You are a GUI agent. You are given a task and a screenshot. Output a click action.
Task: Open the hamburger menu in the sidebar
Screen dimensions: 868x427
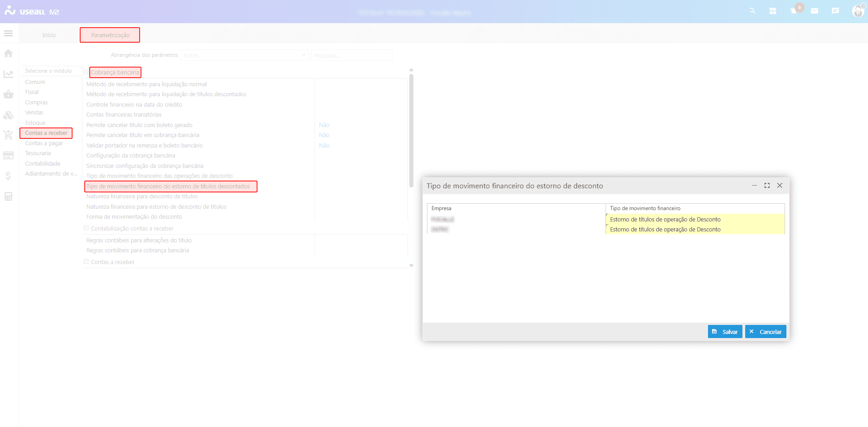click(x=8, y=34)
